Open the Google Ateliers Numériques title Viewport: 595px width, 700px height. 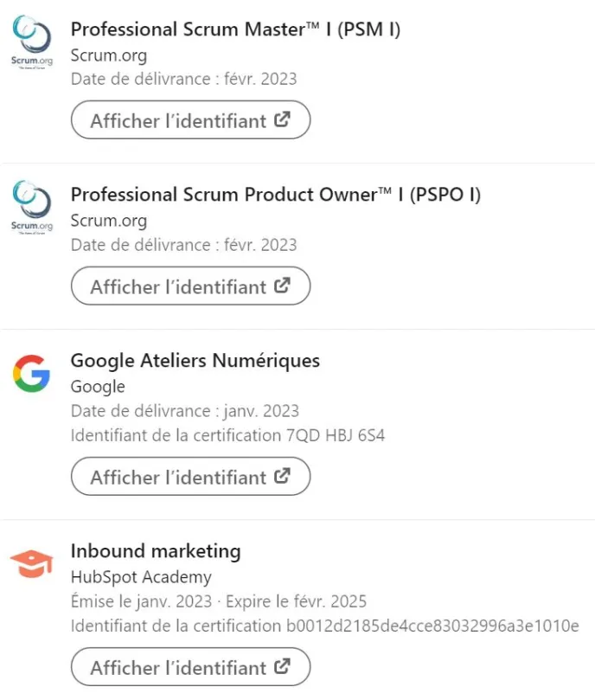tap(195, 361)
